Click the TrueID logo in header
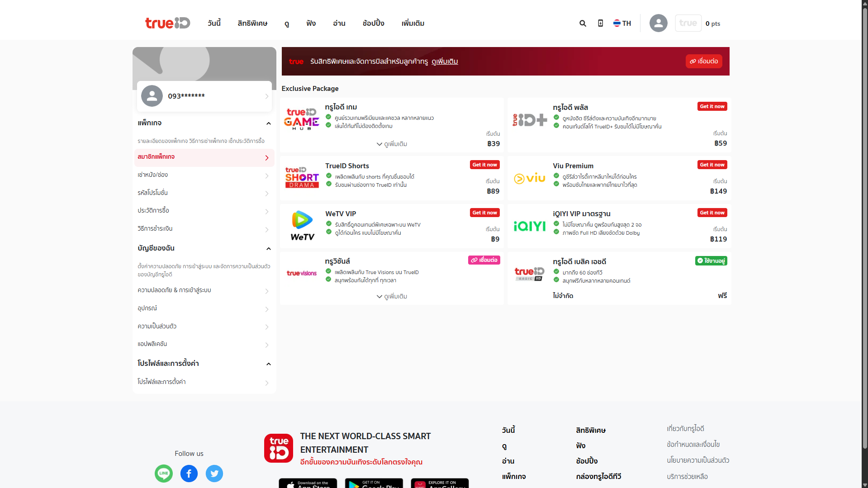The image size is (868, 488). click(x=167, y=23)
